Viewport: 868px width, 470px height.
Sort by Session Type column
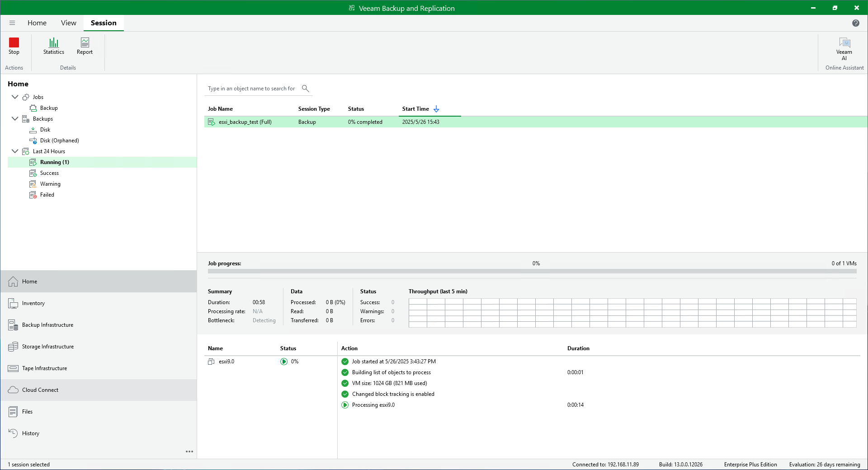[314, 109]
